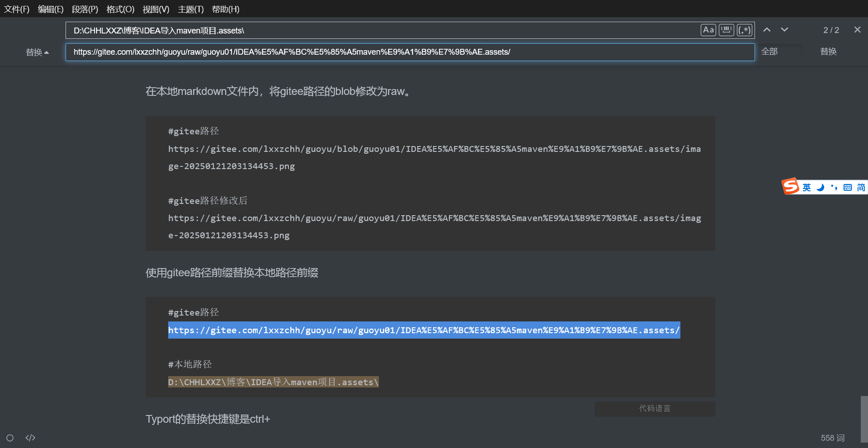
Task: Toggle case-sensitive search matching
Action: pyautogui.click(x=708, y=30)
